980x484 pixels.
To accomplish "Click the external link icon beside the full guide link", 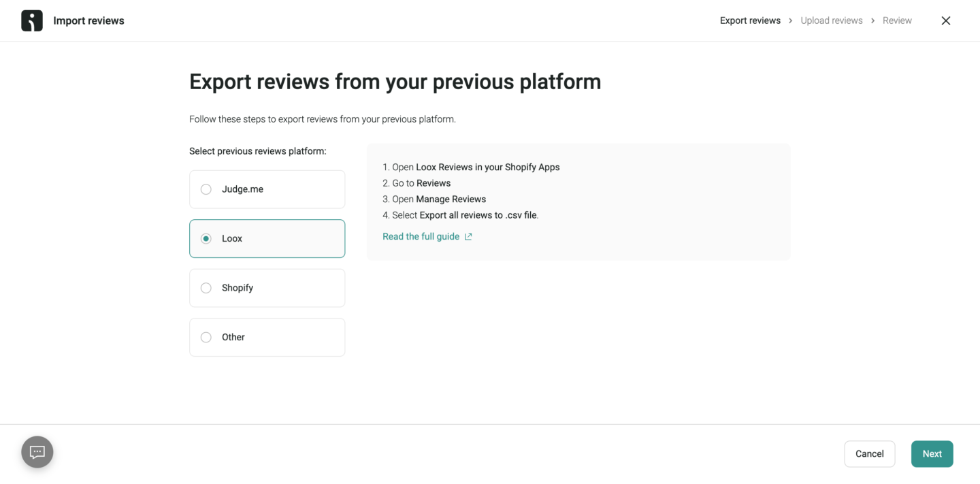I will click(468, 237).
